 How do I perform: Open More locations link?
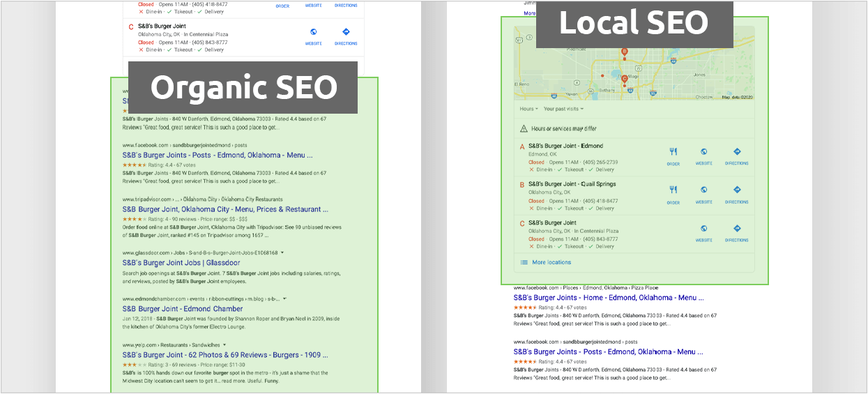tap(551, 262)
